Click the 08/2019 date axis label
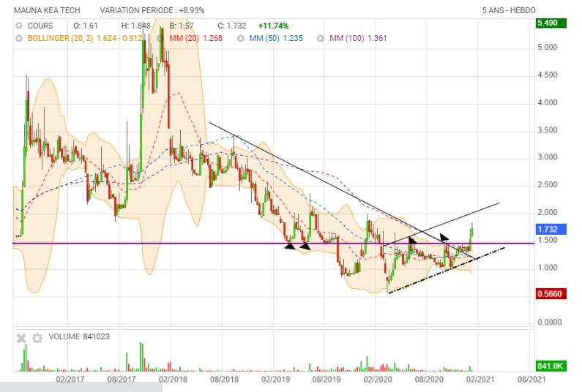 (327, 380)
